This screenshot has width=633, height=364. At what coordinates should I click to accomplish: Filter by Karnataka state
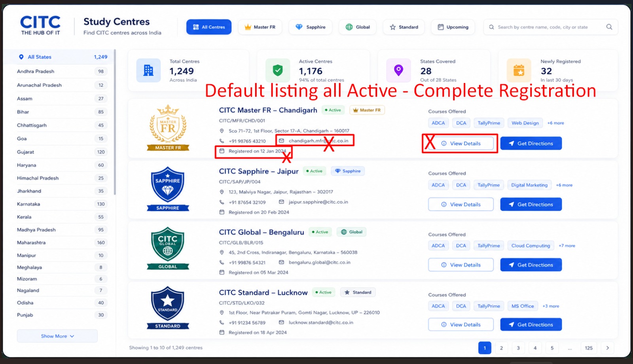62,204
